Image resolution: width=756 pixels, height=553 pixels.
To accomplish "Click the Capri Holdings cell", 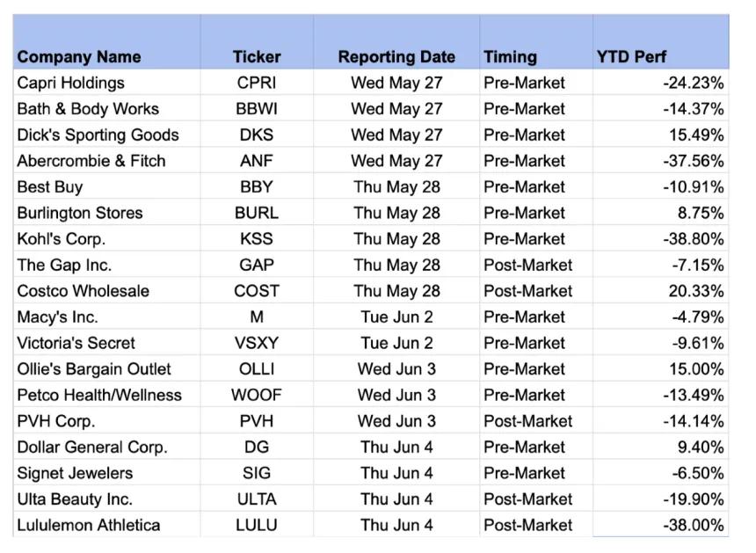I will (107, 83).
